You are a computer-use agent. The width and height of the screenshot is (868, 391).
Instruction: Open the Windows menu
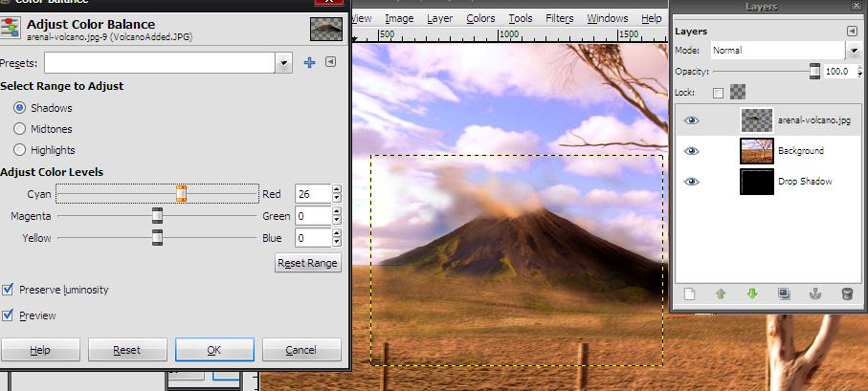608,18
